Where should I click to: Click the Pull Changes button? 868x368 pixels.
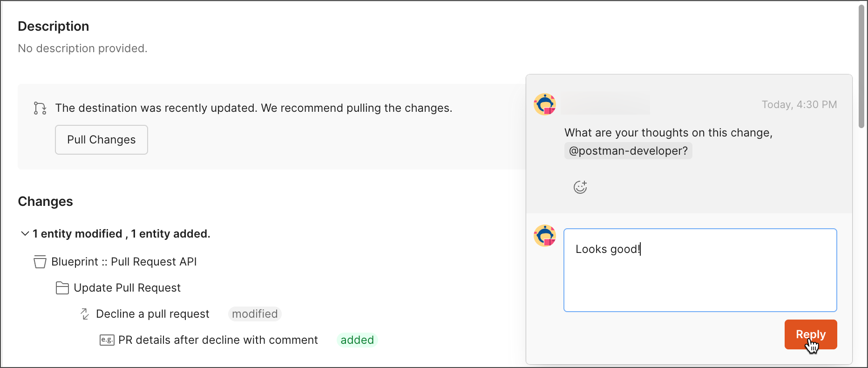[x=102, y=140]
